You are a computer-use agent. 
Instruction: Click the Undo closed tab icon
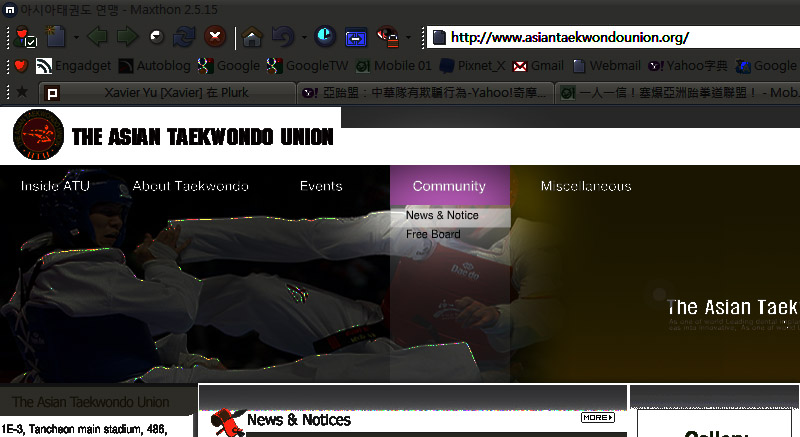(283, 37)
